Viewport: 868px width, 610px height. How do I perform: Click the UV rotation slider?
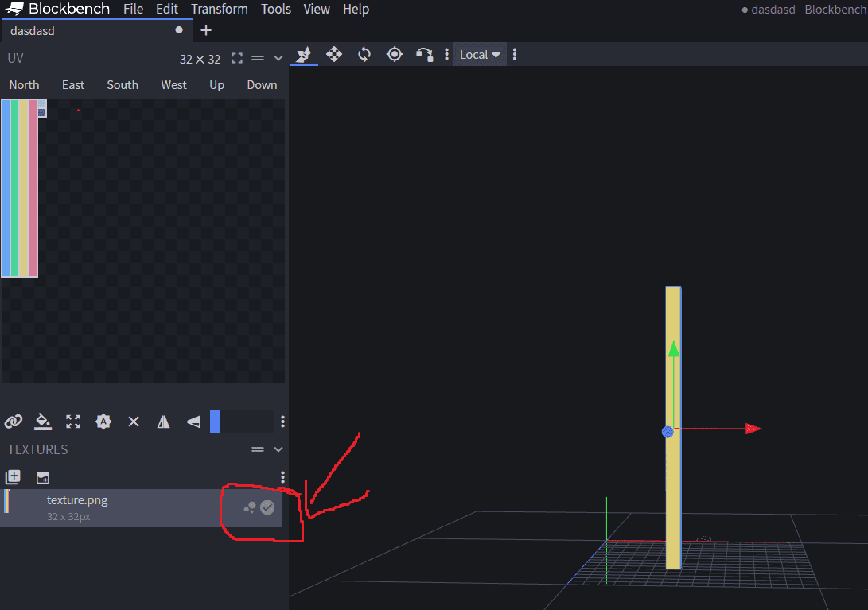[242, 422]
